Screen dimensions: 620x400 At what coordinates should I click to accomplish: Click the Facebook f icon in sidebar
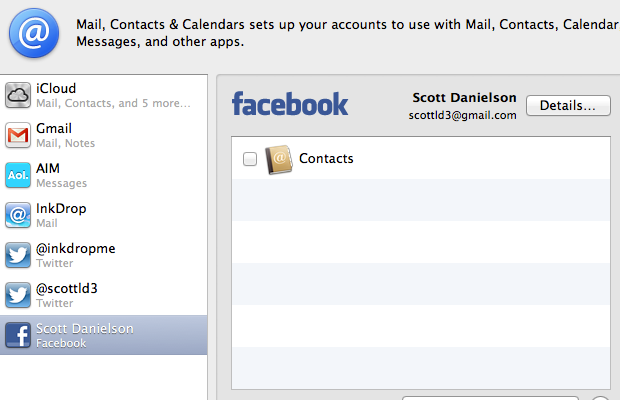point(18,335)
